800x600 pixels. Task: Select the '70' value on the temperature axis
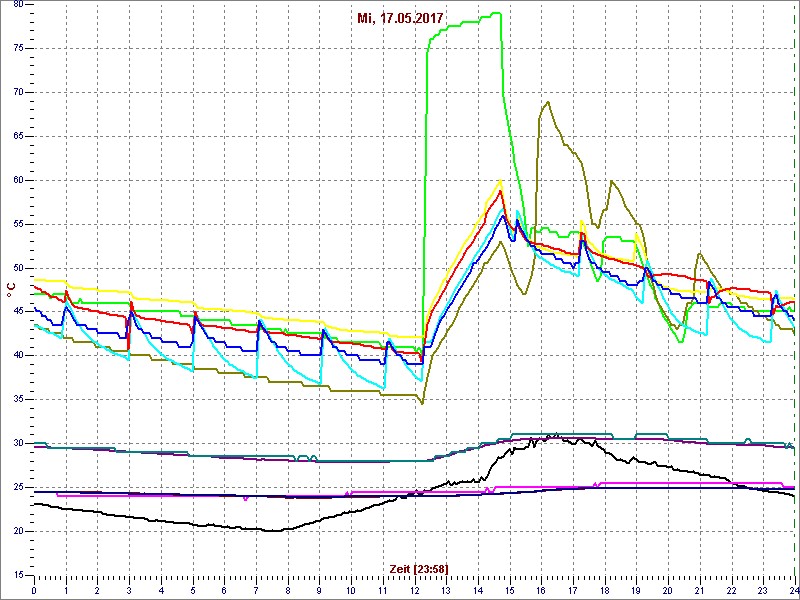[17, 92]
